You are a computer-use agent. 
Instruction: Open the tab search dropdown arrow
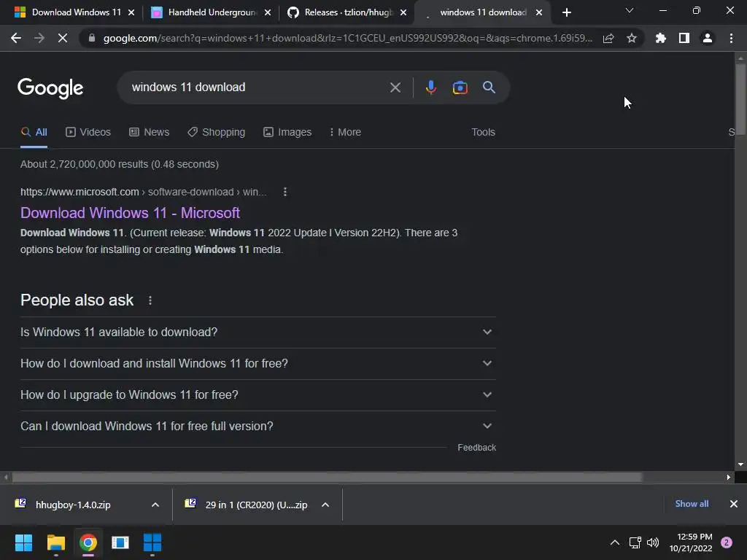click(x=630, y=10)
